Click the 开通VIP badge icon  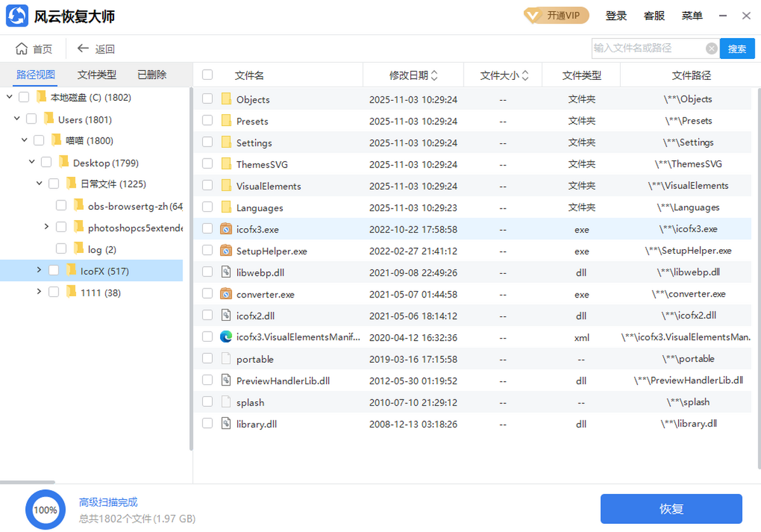coord(532,16)
